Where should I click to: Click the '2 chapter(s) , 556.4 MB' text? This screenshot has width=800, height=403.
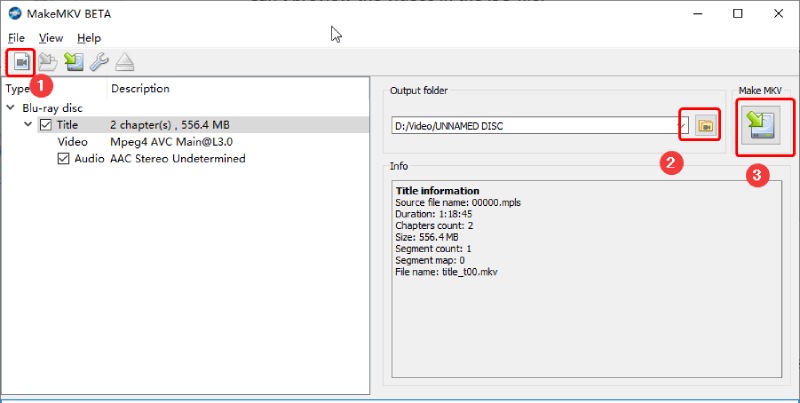click(170, 125)
